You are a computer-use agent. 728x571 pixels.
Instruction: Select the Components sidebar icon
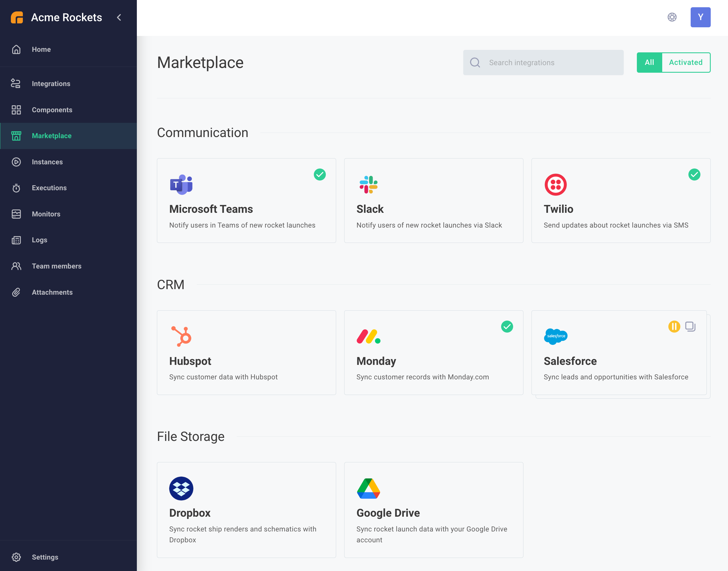click(x=16, y=110)
